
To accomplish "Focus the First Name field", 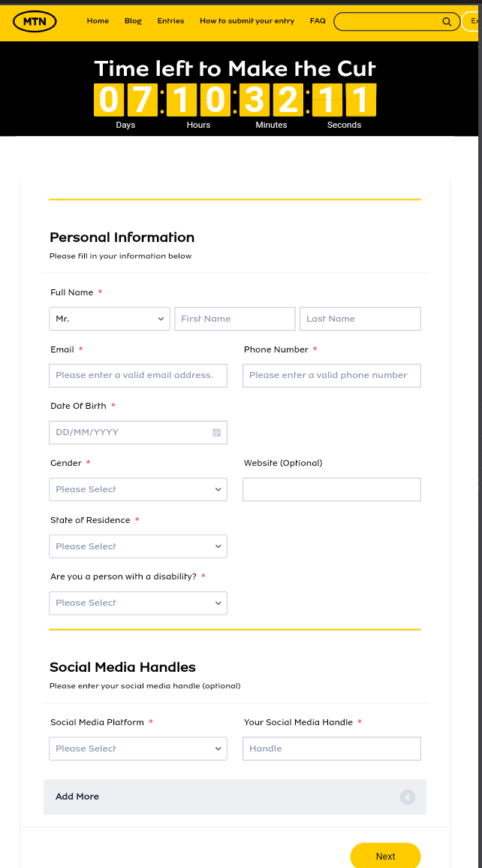I will [235, 319].
